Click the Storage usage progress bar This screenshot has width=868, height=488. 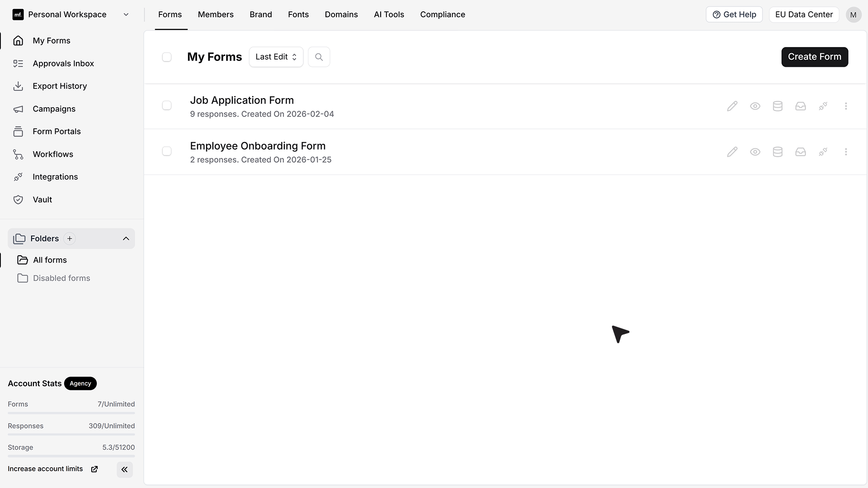[x=71, y=456]
